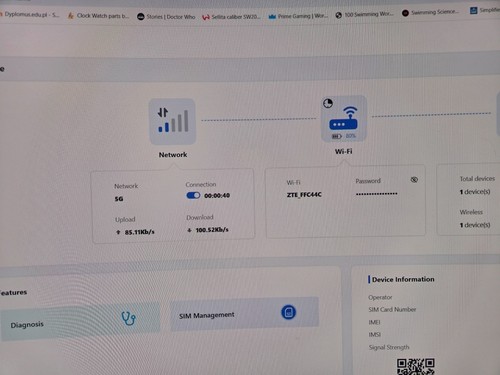The height and width of the screenshot is (375, 500).
Task: Click the Network label under signal icon
Action: click(x=173, y=155)
